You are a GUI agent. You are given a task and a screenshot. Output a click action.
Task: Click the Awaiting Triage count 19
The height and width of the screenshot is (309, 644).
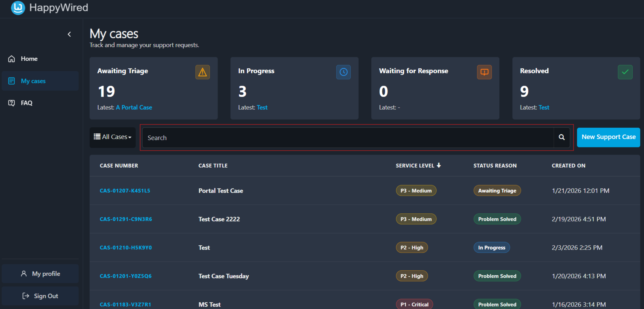(106, 91)
